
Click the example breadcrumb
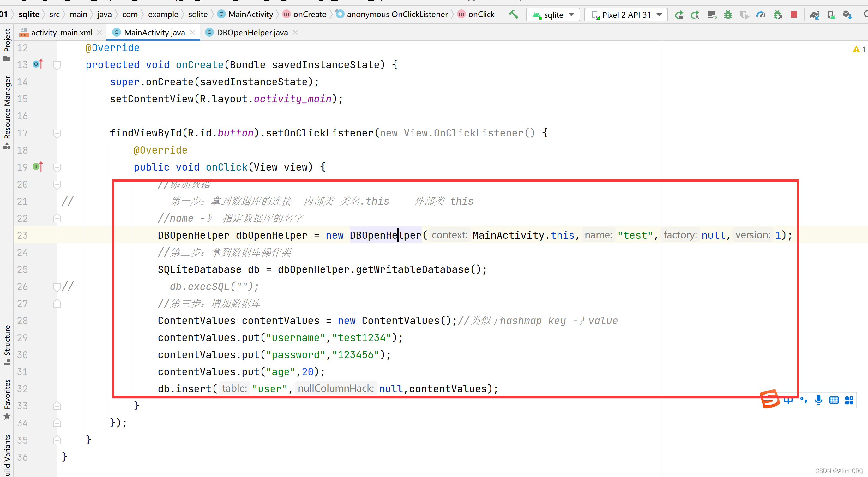[x=163, y=15]
